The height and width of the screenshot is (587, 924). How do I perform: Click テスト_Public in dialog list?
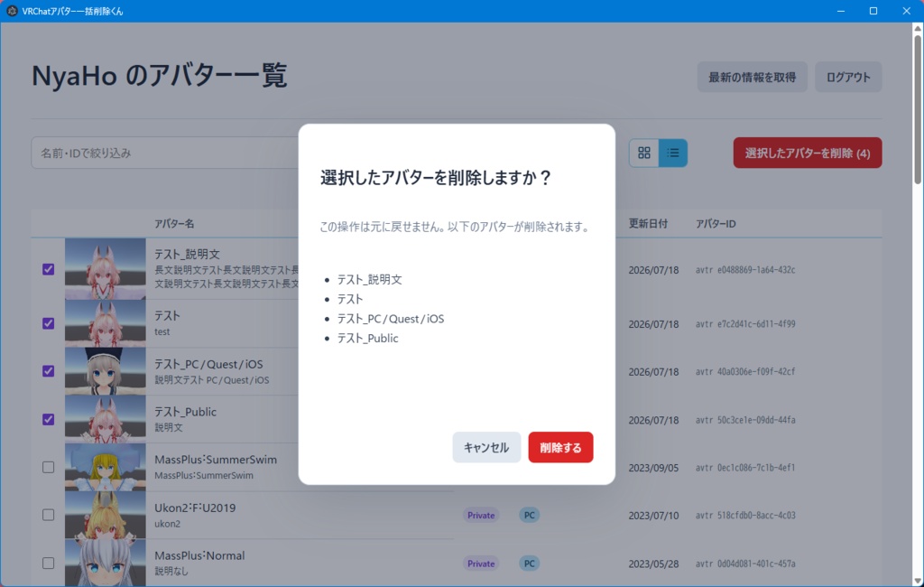pos(368,338)
